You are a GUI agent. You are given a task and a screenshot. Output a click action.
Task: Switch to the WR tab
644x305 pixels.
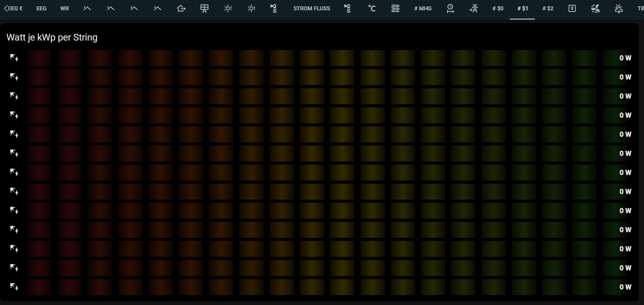tap(65, 8)
